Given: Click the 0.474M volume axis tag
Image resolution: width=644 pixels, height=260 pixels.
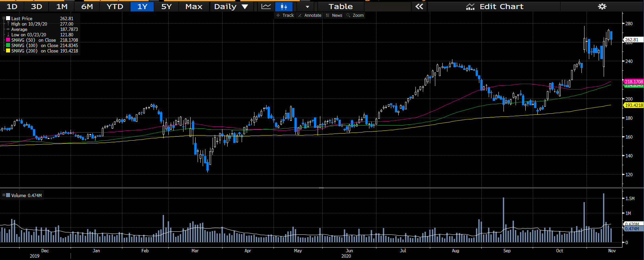Looking at the screenshot, I should tap(633, 229).
